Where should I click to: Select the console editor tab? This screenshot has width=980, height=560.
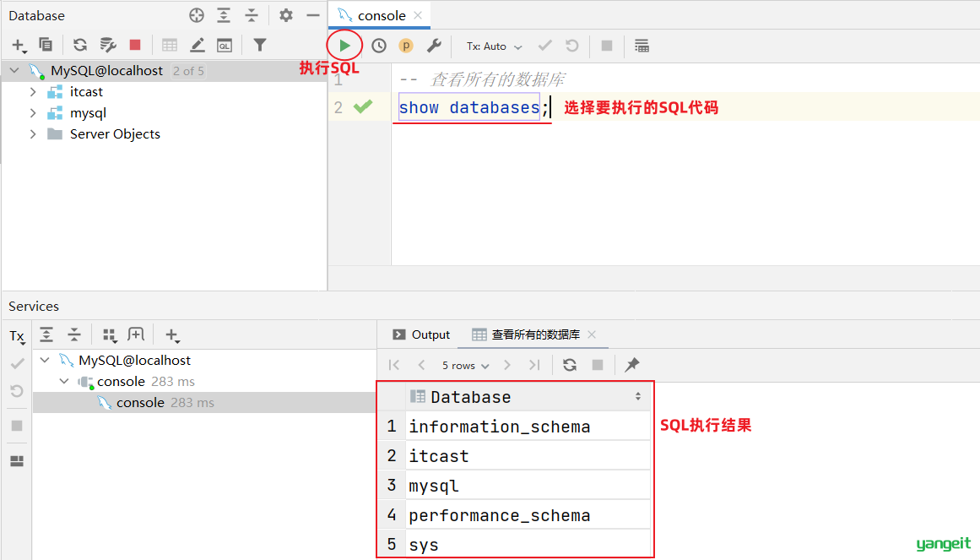pos(379,15)
